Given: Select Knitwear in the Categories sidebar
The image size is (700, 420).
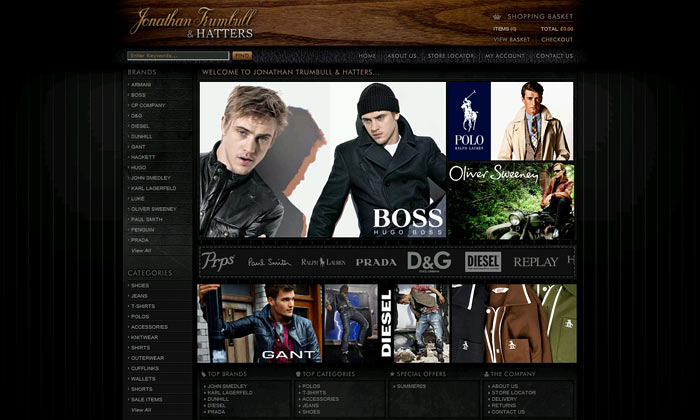Looking at the screenshot, I should coord(144,337).
